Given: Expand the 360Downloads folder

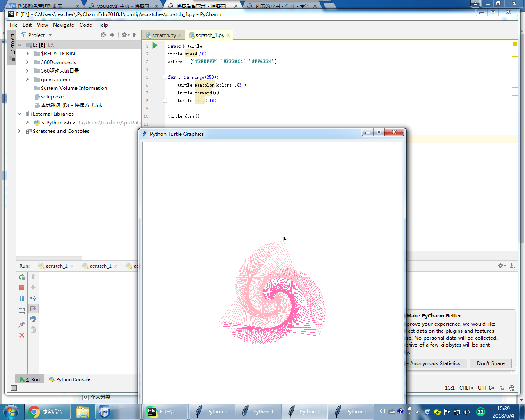Looking at the screenshot, I should pos(27,62).
